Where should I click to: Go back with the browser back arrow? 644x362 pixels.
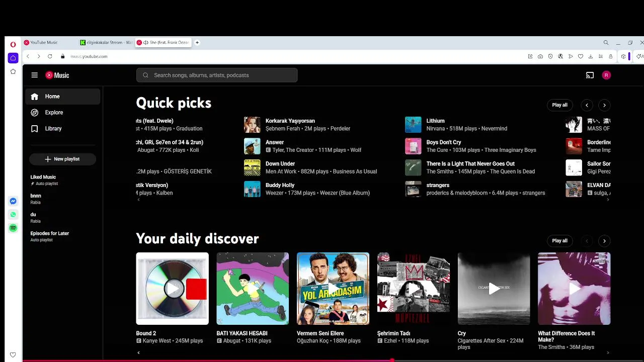pyautogui.click(x=28, y=56)
